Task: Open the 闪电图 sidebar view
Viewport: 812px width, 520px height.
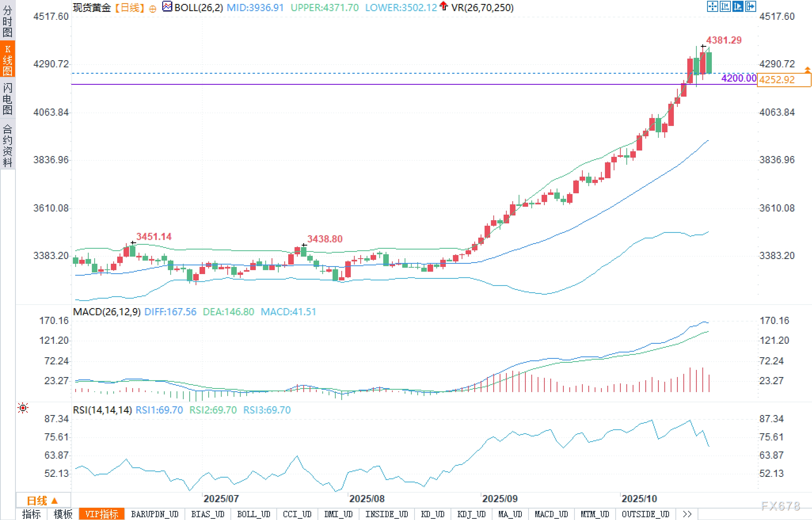Action: [8, 98]
